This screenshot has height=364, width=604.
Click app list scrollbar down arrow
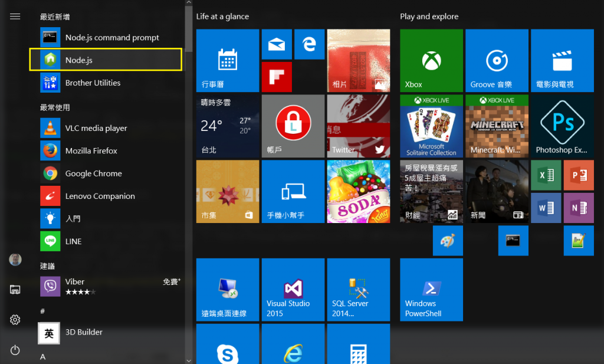pyautogui.click(x=188, y=361)
